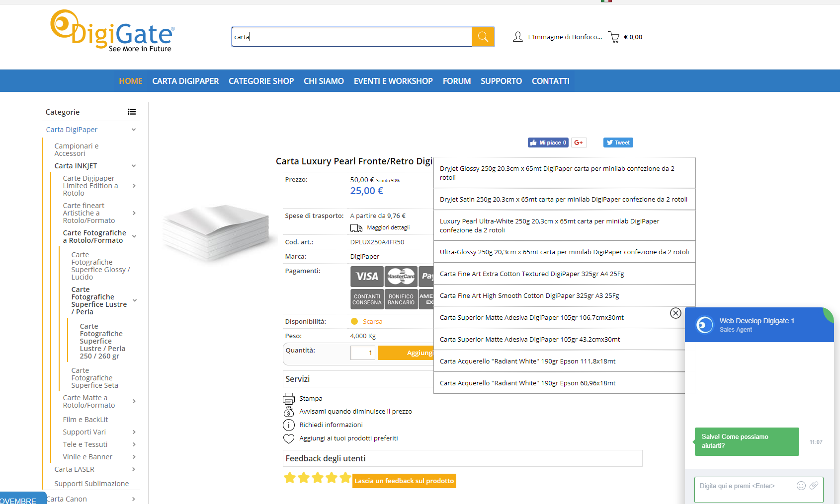The width and height of the screenshot is (840, 504).
Task: Click the favorites heart icon
Action: tap(289, 438)
